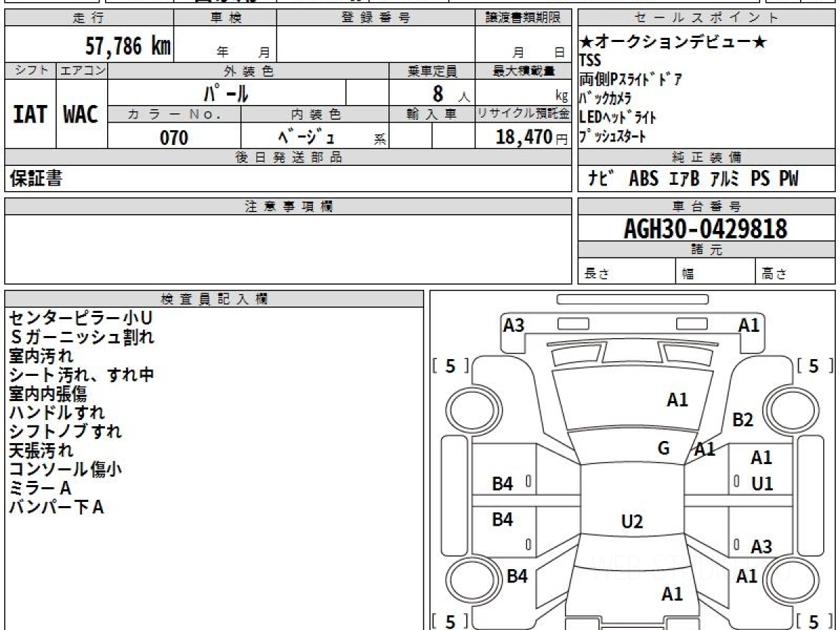This screenshot has width=840, height=630.
Task: Select the 天張汚れ note
Action: point(41,450)
